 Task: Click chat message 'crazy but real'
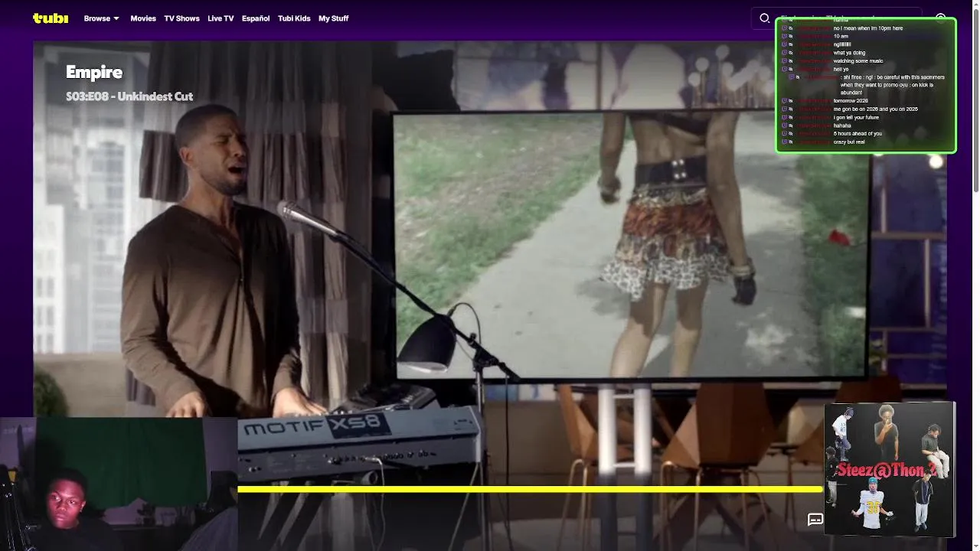(x=849, y=142)
